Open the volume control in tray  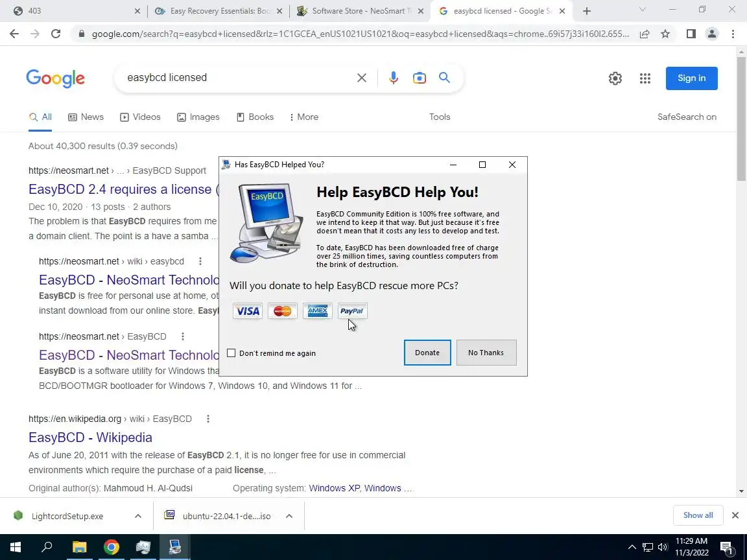(x=662, y=547)
